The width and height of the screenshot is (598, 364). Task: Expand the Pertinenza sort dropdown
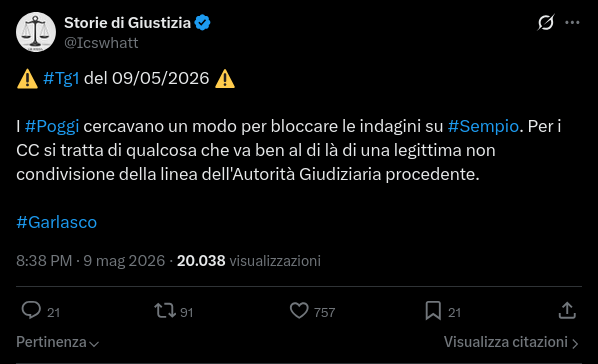point(58,342)
